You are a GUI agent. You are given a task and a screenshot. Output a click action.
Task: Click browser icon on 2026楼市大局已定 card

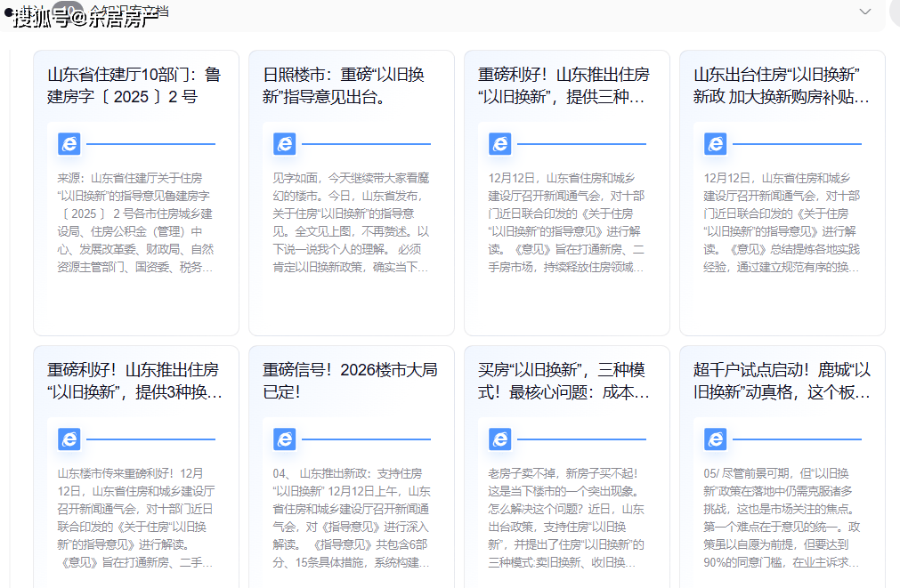[285, 439]
